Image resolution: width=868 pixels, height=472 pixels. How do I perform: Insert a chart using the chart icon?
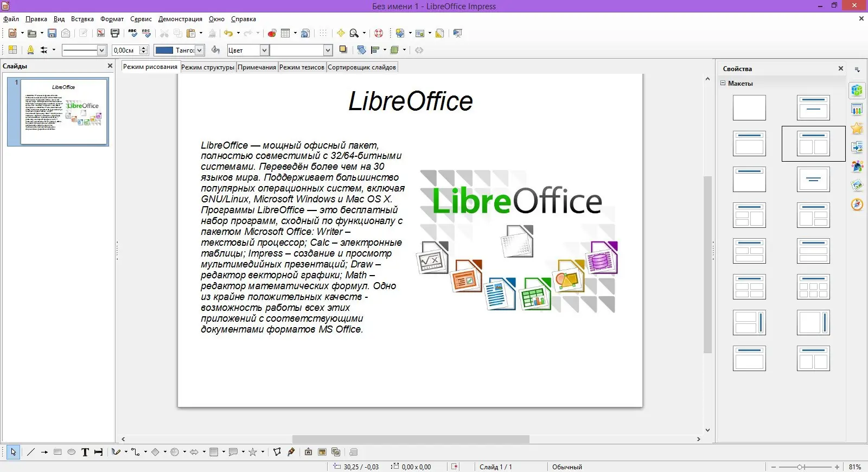(x=272, y=33)
